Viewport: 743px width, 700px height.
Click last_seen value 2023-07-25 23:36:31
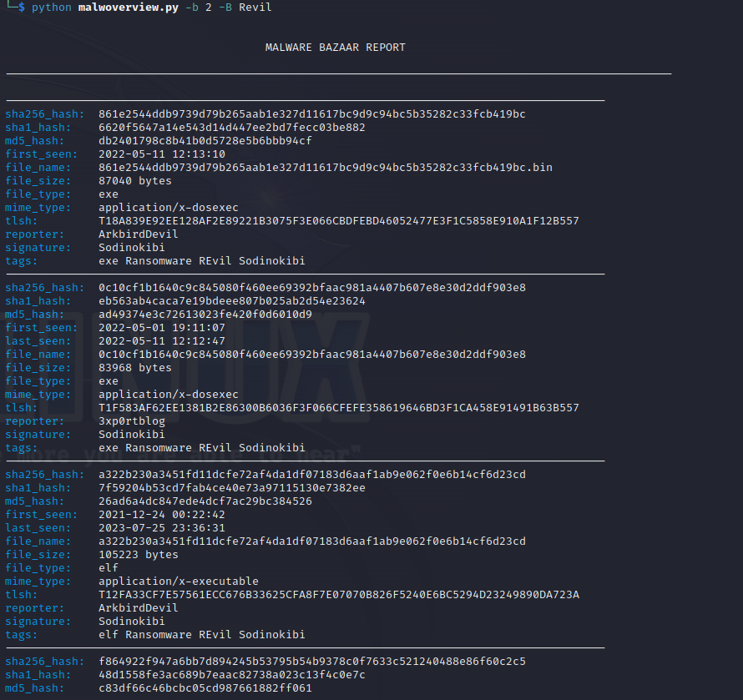point(162,527)
